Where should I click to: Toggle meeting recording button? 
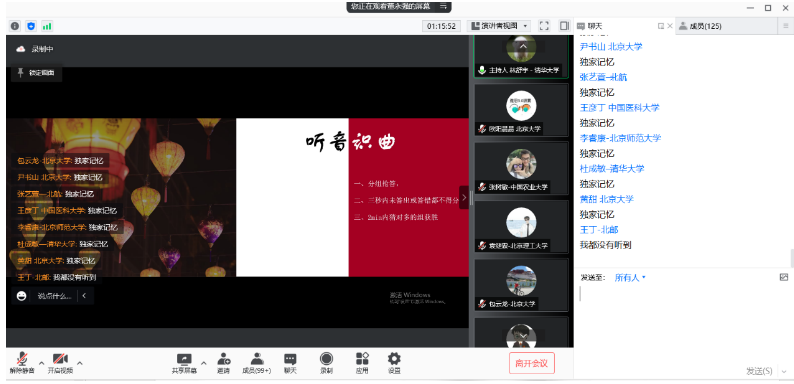(326, 363)
